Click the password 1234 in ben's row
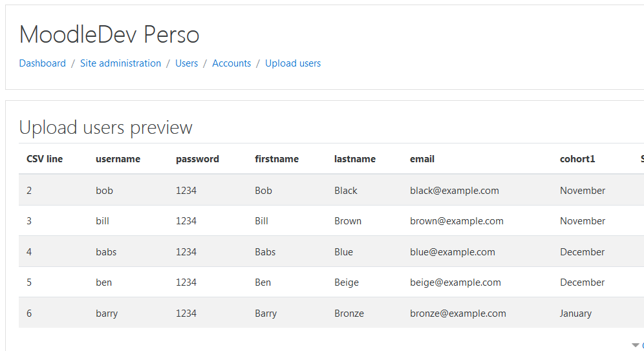 coord(186,282)
